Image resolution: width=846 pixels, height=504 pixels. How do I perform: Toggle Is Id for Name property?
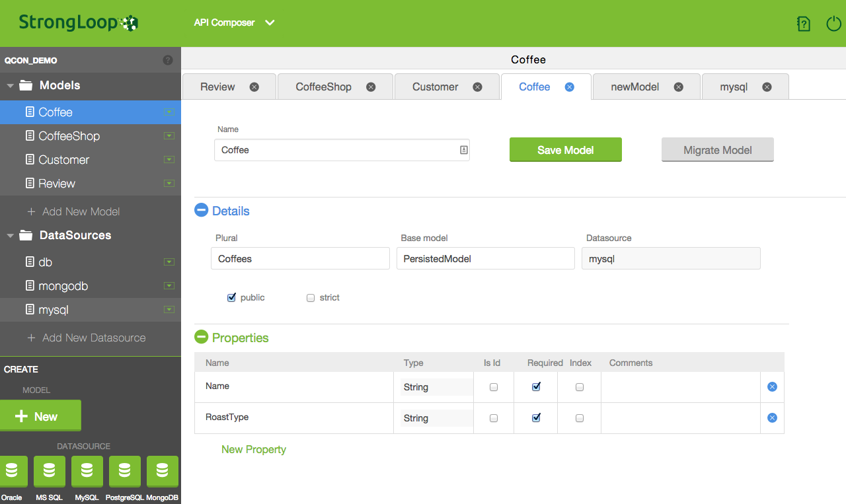coord(494,387)
